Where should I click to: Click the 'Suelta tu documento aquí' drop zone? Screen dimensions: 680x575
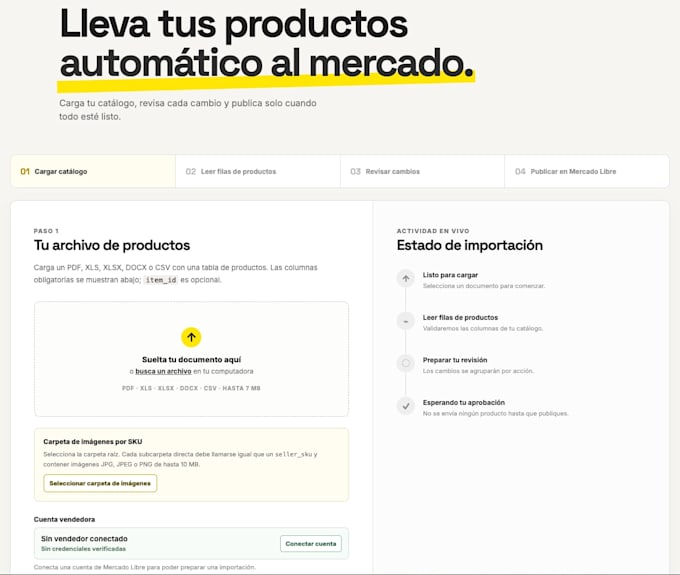pos(191,359)
